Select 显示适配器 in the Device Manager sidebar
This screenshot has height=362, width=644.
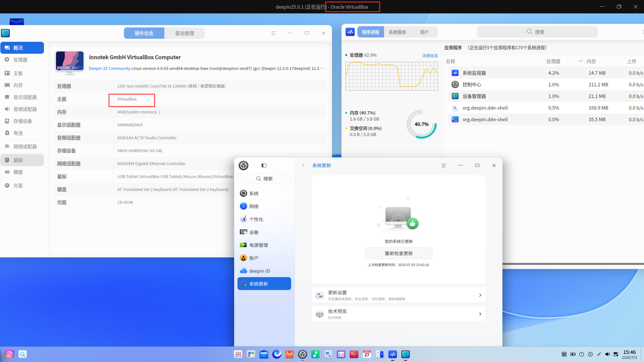(22, 97)
